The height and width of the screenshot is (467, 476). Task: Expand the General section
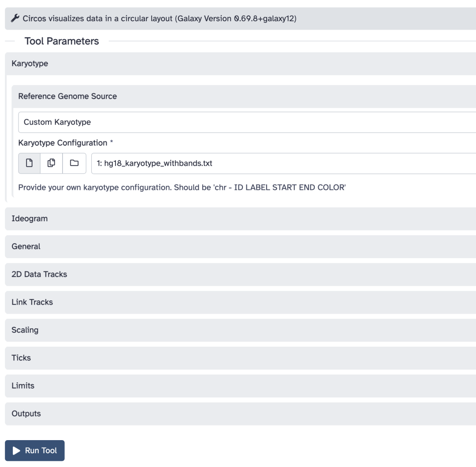click(x=241, y=247)
